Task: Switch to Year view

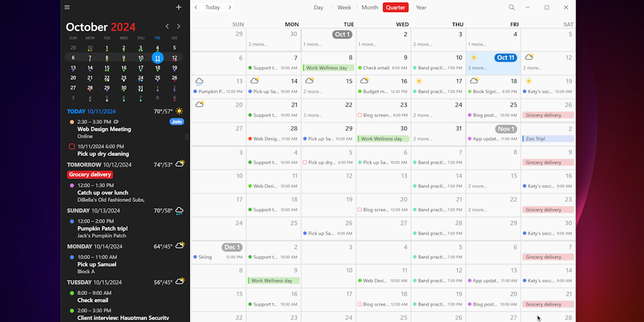Action: [x=421, y=8]
